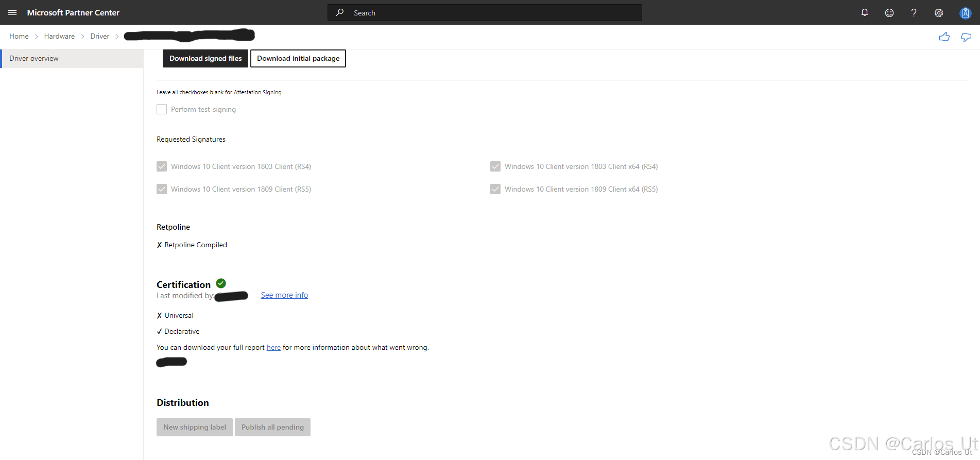
Task: Click the 'Retpoline Compiled' status text
Action: click(x=196, y=245)
